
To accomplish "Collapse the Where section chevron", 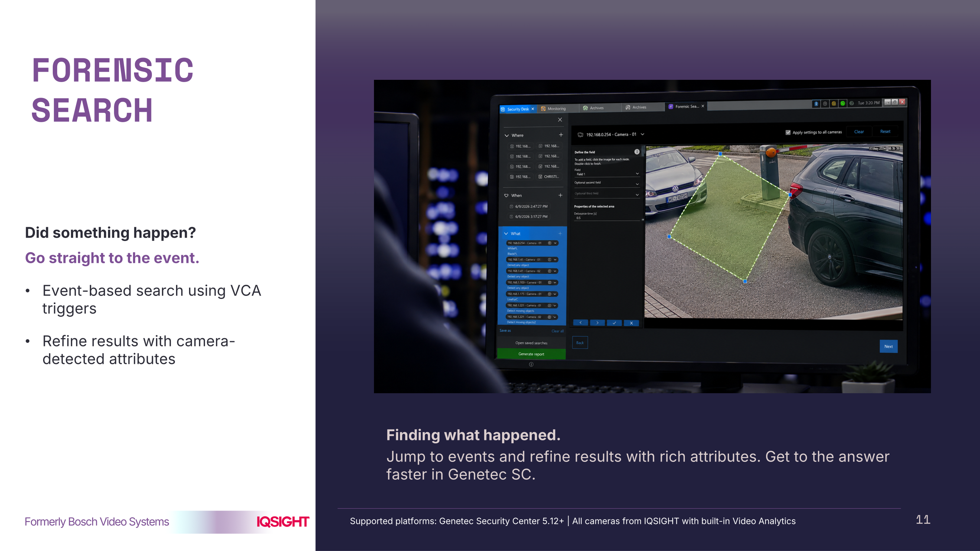I will tap(507, 136).
